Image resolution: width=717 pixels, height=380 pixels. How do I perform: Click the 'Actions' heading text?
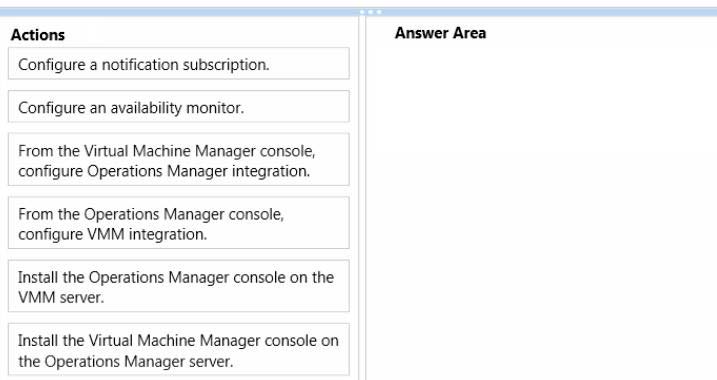[x=38, y=35]
